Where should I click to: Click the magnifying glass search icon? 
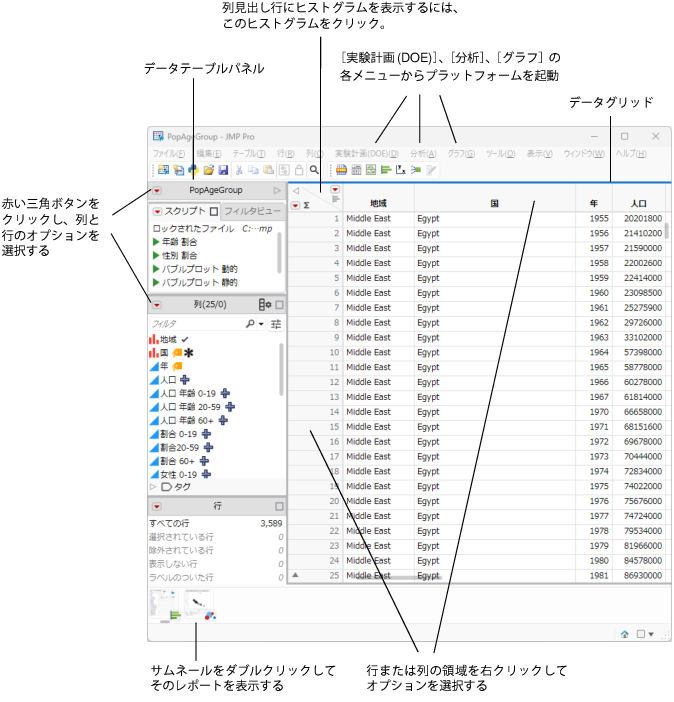tap(314, 170)
